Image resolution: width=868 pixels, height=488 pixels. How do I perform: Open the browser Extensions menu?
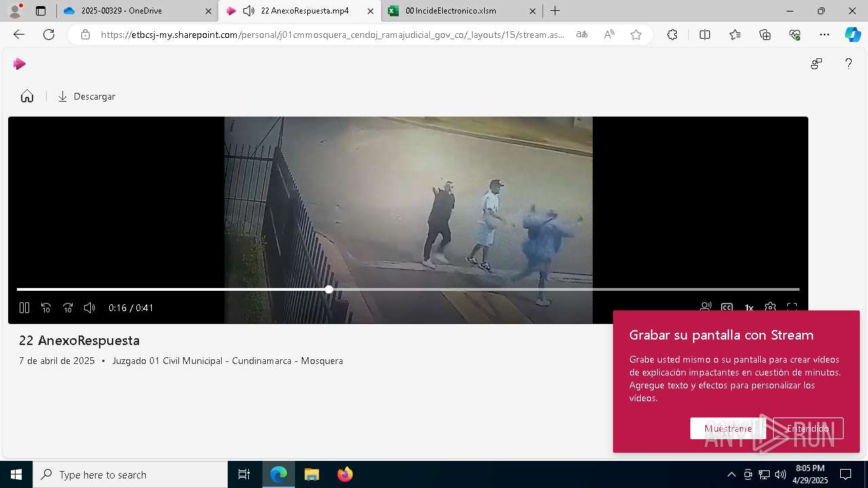click(x=672, y=35)
